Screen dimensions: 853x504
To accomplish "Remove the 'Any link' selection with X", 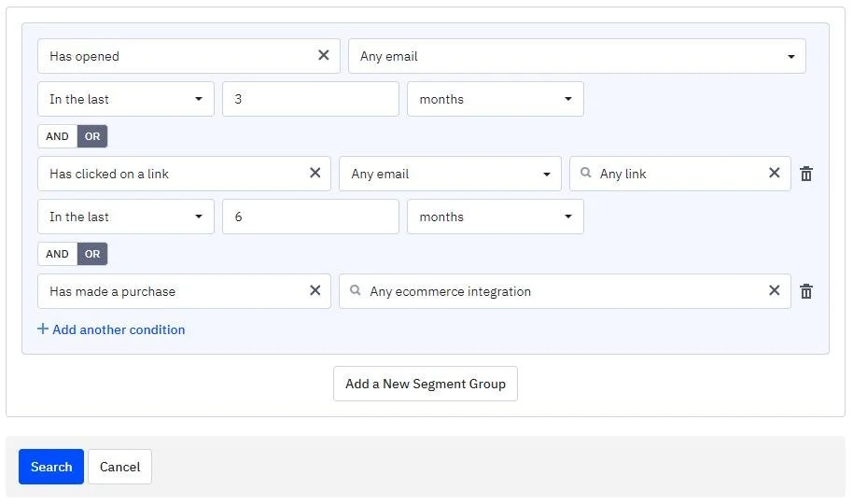I will pos(774,173).
